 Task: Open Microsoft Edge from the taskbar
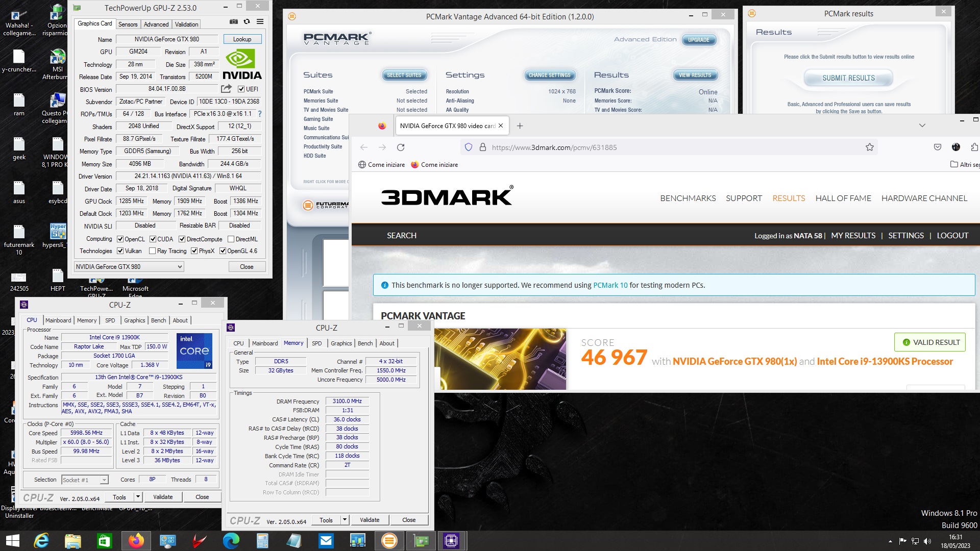231,541
